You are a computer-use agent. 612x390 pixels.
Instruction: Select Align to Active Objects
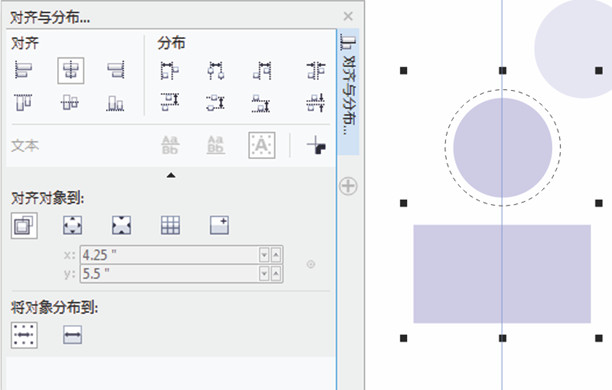tap(24, 226)
